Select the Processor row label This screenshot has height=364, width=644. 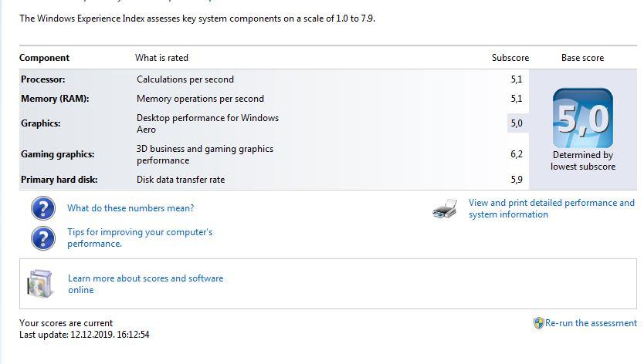point(43,79)
